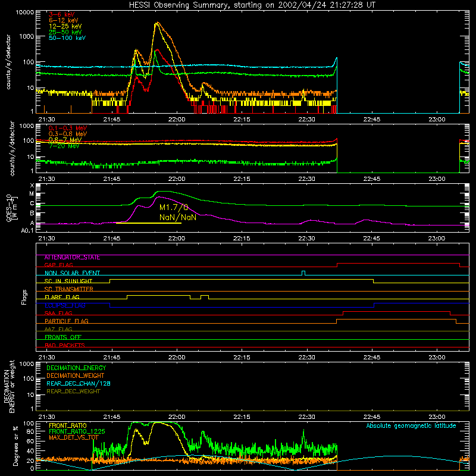Image resolution: width=476 pixels, height=476 pixels.
Task: Select the 'SC_TRANSMITTER' flag label
Action: point(68,289)
